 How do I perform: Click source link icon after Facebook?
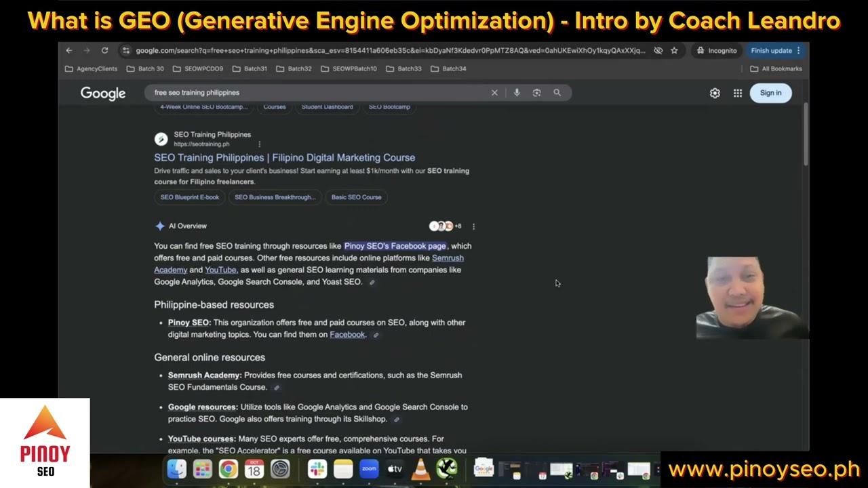click(376, 335)
